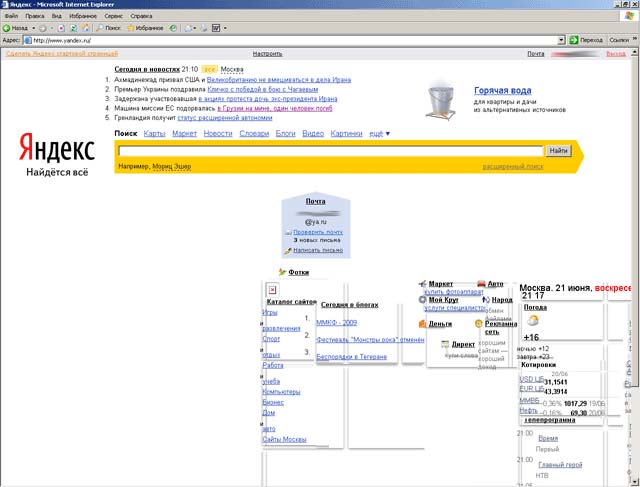Click the broken image placeholder above Каталог сайтов
The width and height of the screenshot is (640, 487).
pos(272,290)
